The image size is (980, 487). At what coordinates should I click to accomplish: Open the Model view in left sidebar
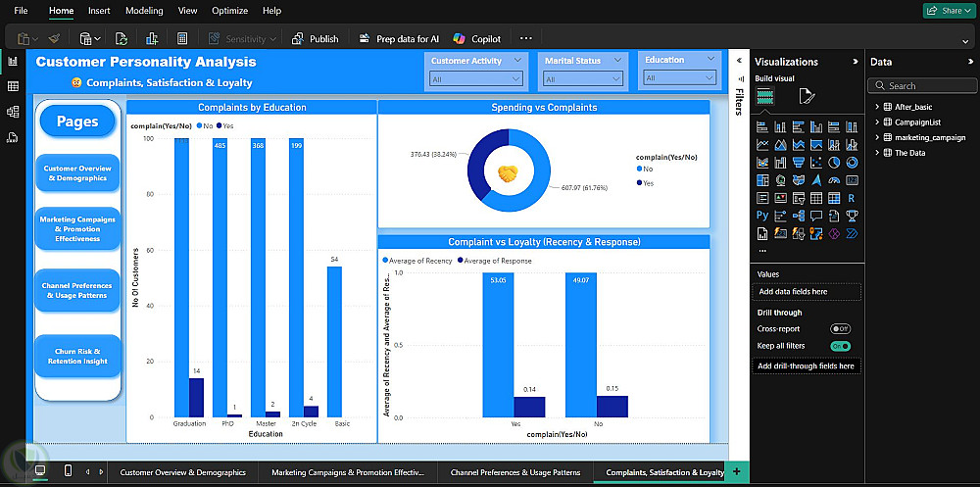coord(13,112)
